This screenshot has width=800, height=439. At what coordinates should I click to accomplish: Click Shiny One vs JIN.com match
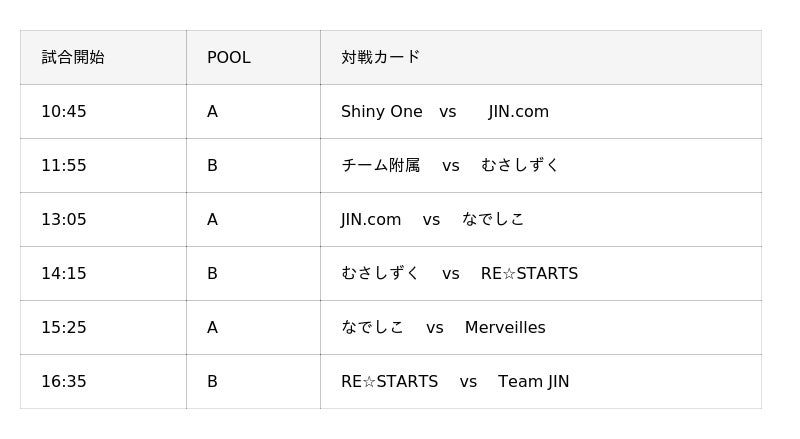click(x=445, y=112)
